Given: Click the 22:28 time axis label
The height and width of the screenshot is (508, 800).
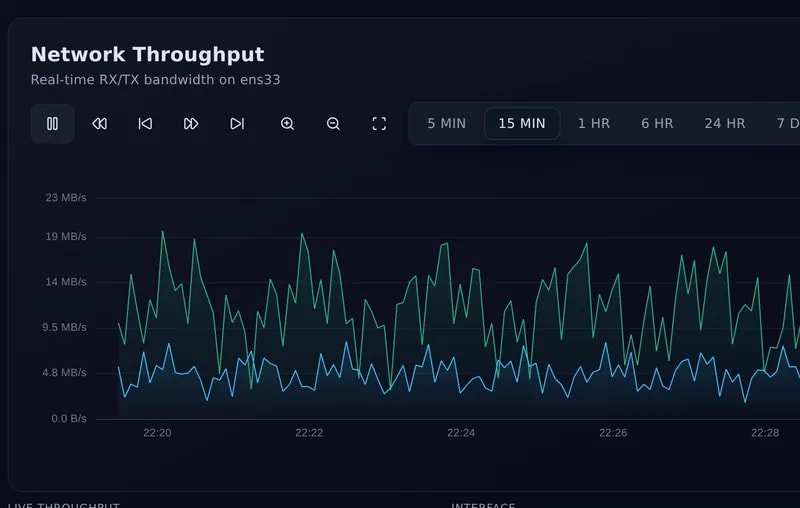Looking at the screenshot, I should point(765,433).
